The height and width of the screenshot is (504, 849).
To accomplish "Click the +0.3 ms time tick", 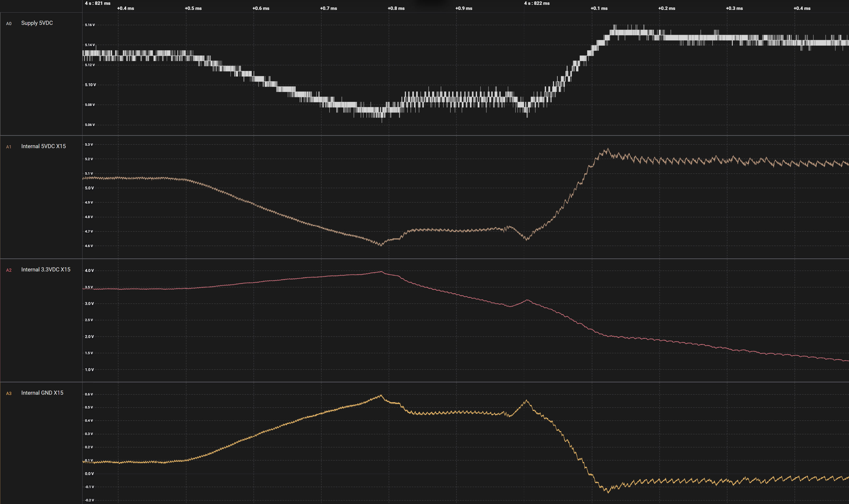I will coord(734,8).
